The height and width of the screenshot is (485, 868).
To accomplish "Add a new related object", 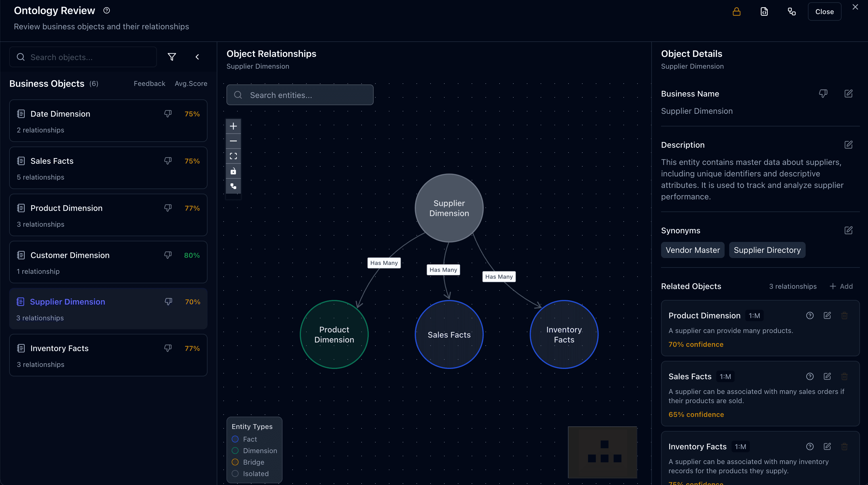I will [x=841, y=286].
